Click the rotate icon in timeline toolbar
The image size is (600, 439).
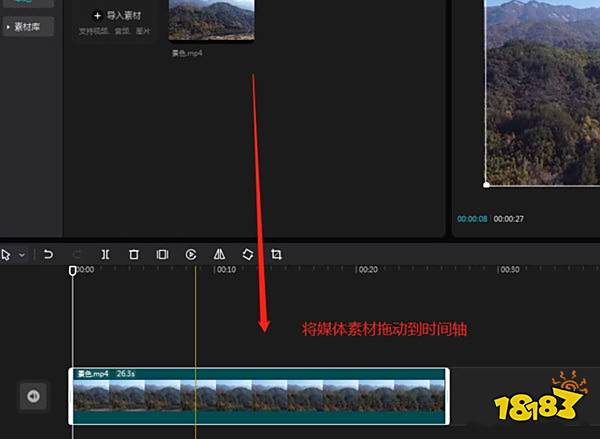(248, 255)
